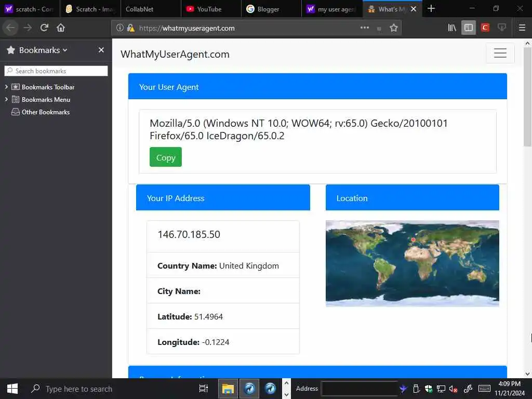Viewport: 532px width, 399px height.
Task: Click the lock warning icon in the address bar
Action: [130, 28]
